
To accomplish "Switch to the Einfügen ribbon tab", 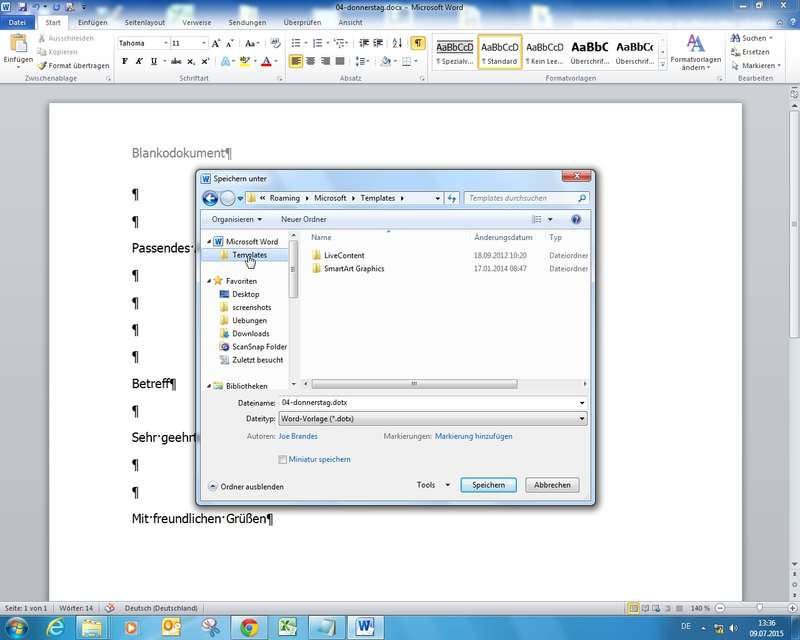I will 92,22.
